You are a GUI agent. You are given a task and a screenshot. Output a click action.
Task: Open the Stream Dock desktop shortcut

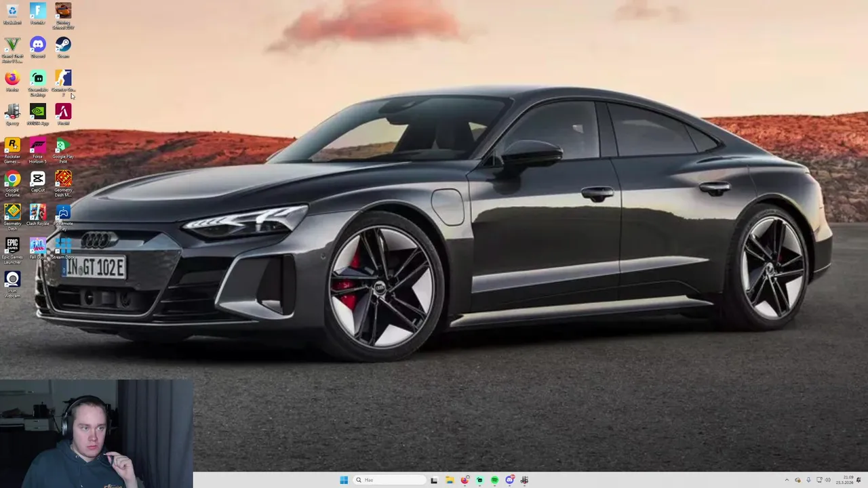[63, 249]
